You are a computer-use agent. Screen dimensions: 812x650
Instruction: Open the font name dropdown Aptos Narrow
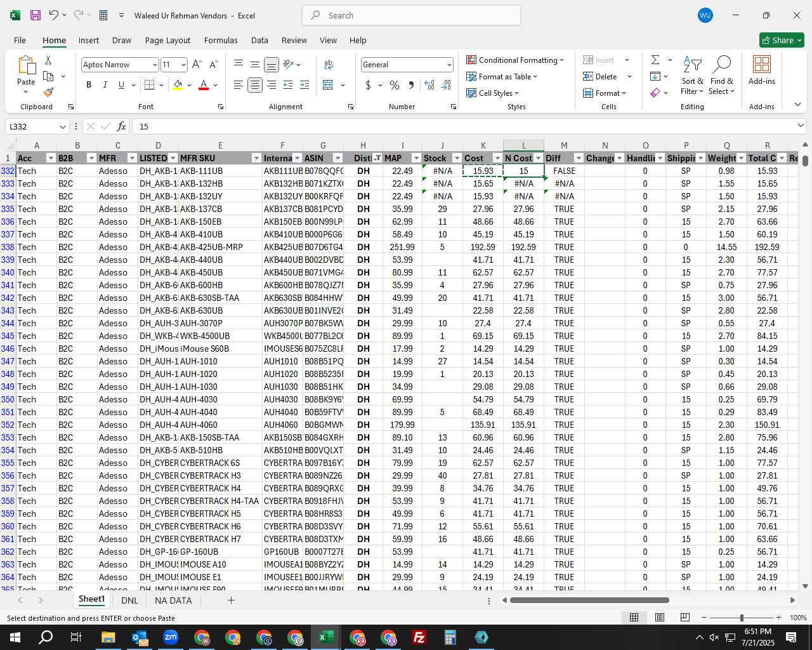pyautogui.click(x=154, y=65)
